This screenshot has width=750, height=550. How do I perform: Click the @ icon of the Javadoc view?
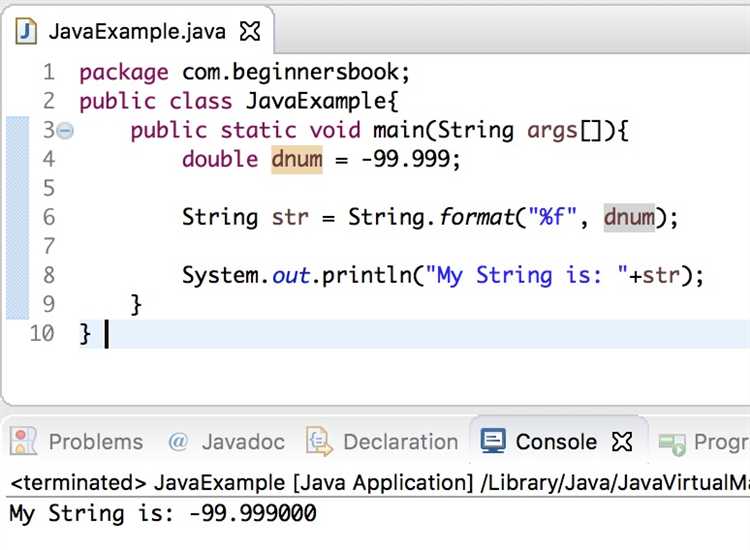coord(178,441)
